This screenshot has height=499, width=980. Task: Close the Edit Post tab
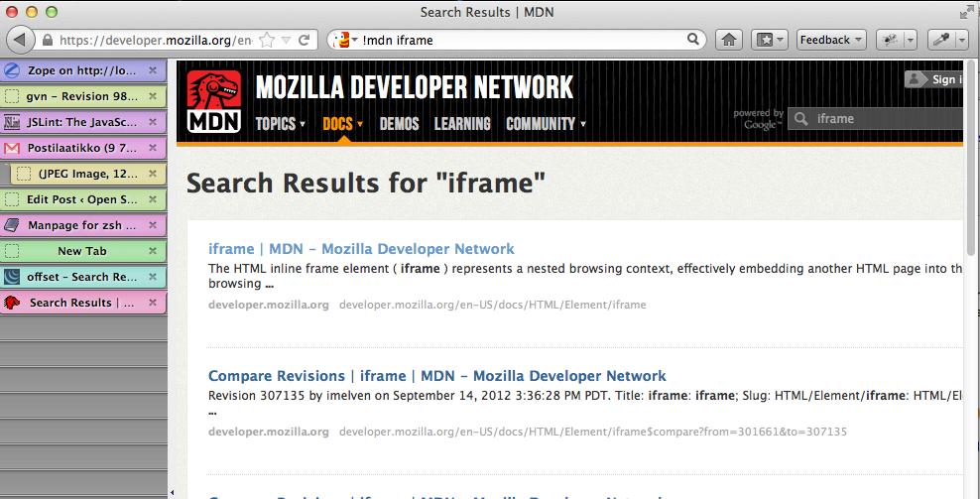point(153,199)
